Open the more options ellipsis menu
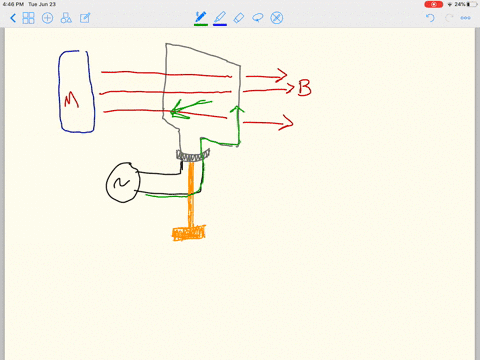The image size is (480, 360). pyautogui.click(x=465, y=18)
